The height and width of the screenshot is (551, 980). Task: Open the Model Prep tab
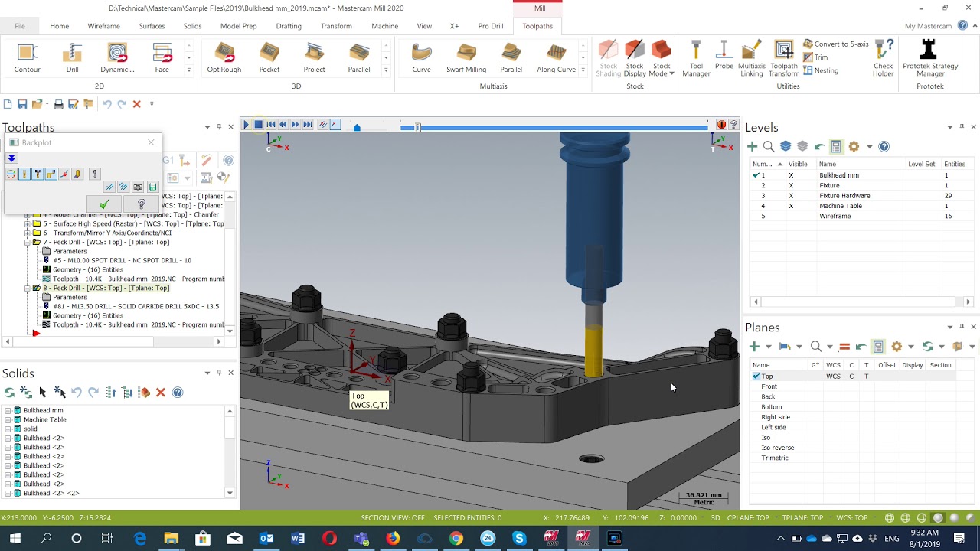239,26
